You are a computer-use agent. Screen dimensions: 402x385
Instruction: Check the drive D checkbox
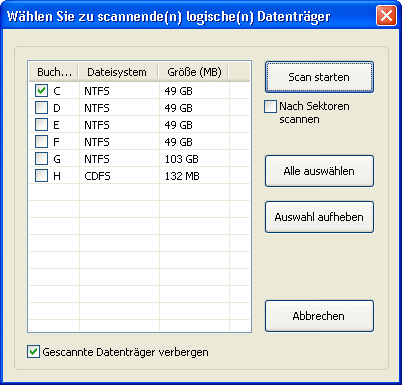click(41, 108)
